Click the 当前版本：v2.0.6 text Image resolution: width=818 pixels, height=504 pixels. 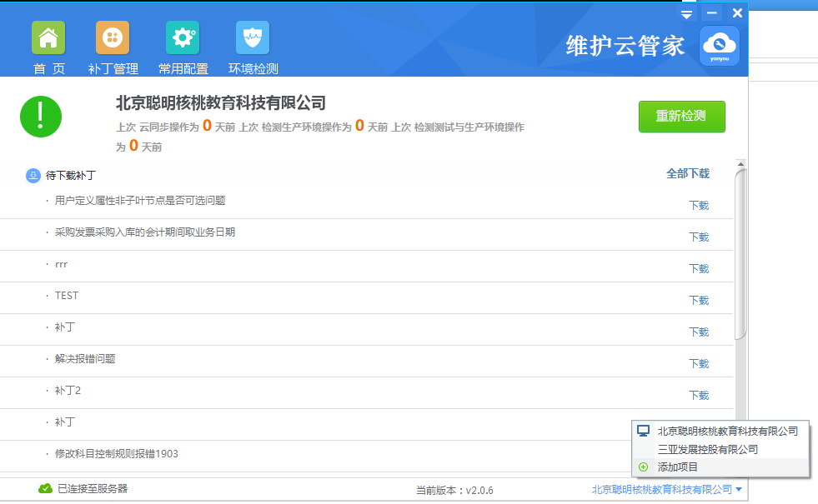(x=454, y=491)
